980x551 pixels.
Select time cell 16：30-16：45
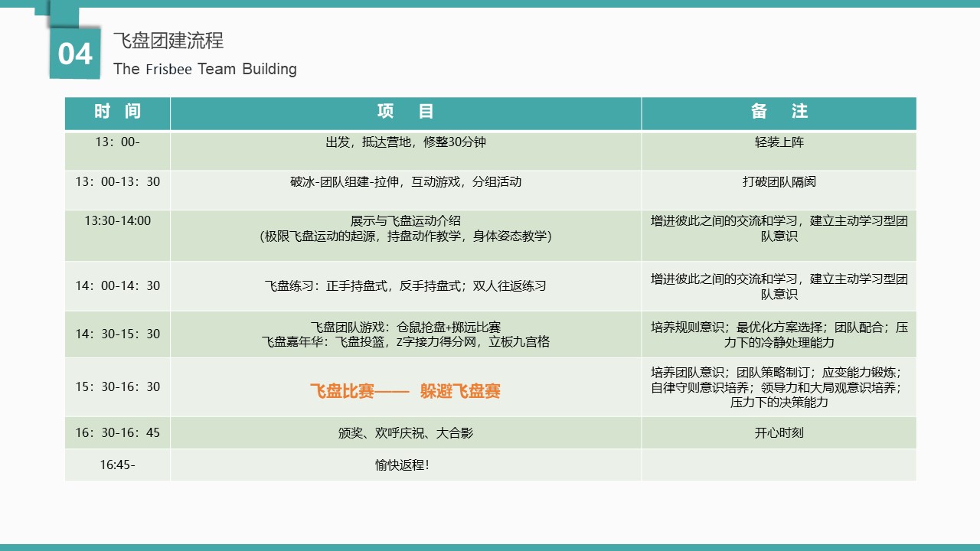(118, 432)
